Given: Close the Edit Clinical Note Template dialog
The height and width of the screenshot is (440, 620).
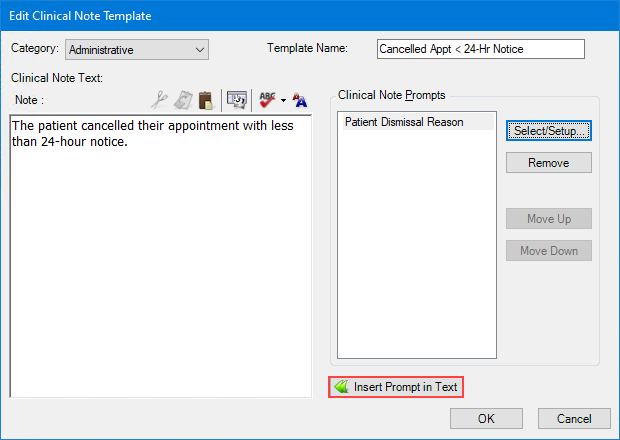Looking at the screenshot, I should point(574,418).
